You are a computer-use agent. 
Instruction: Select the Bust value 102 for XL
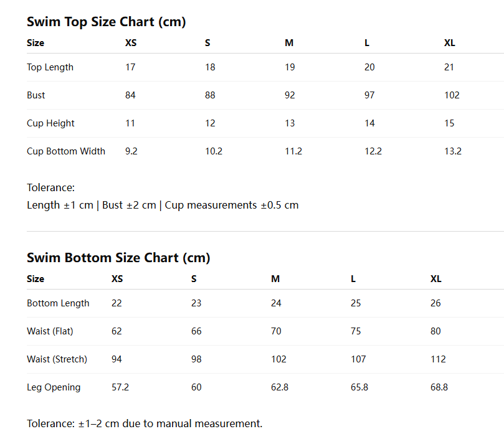click(x=452, y=95)
